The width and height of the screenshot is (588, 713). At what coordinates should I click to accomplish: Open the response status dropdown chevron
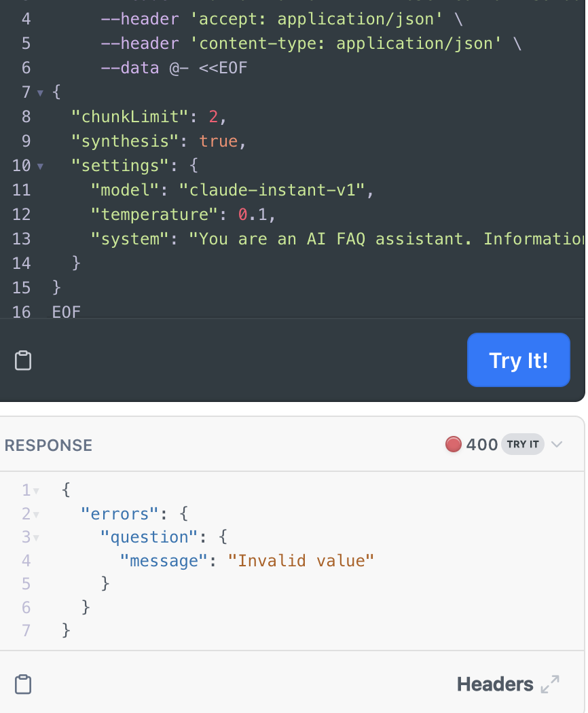click(x=557, y=444)
